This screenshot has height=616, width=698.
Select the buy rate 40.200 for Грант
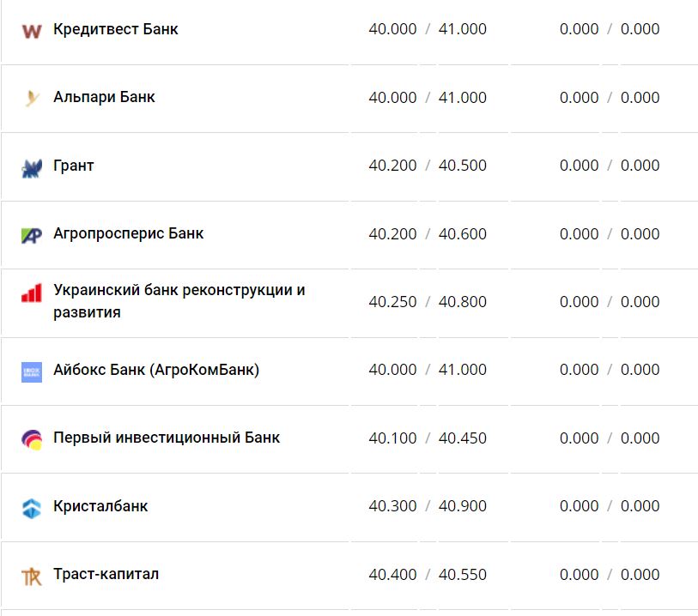[x=395, y=165]
